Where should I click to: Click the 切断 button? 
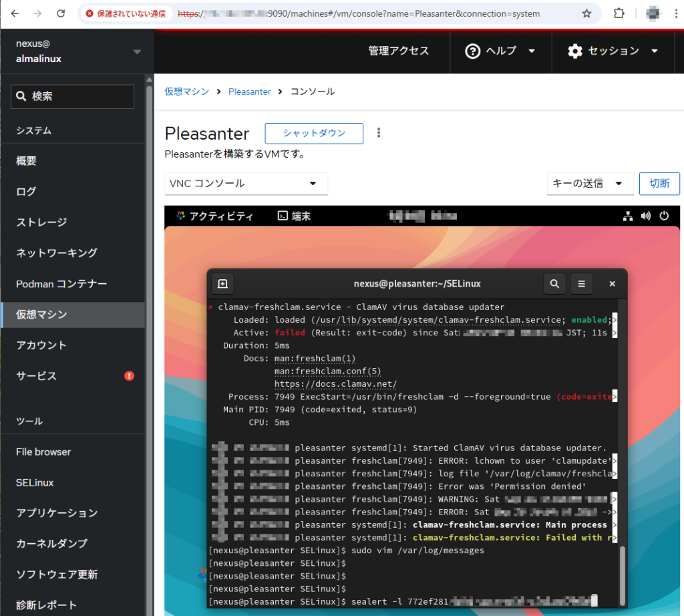[659, 184]
